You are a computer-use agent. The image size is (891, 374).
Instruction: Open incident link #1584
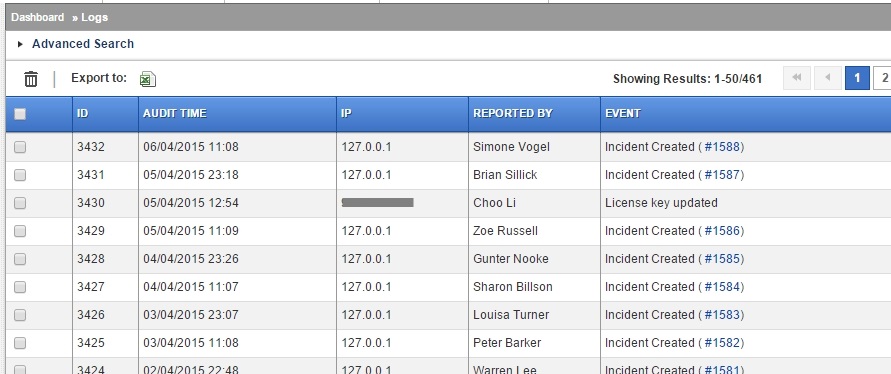(x=722, y=286)
